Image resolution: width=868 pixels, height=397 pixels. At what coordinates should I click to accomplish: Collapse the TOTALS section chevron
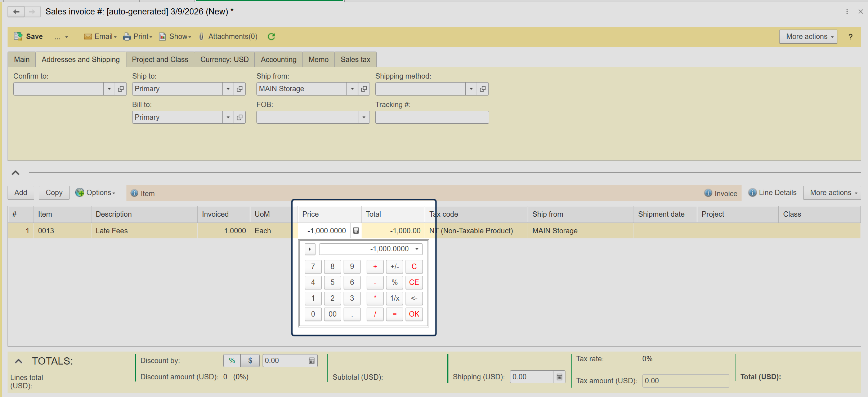tap(19, 361)
